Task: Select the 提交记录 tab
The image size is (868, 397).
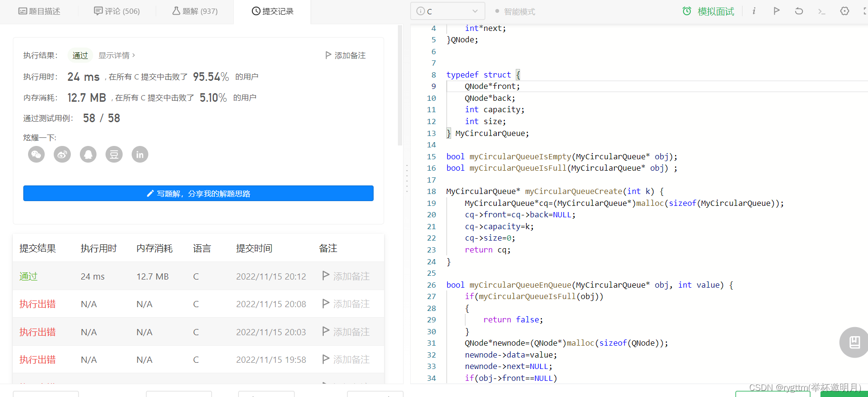Action: click(272, 11)
